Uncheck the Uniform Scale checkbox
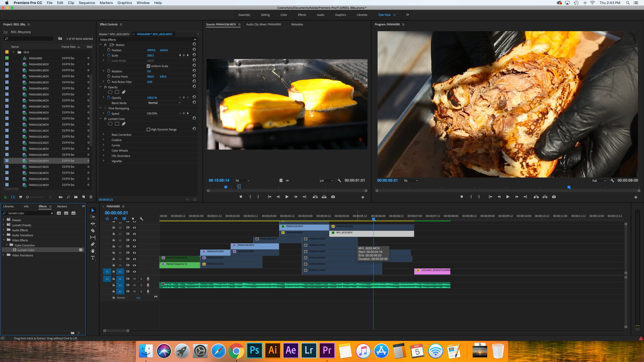Image resolution: width=644 pixels, height=362 pixels. (x=149, y=66)
